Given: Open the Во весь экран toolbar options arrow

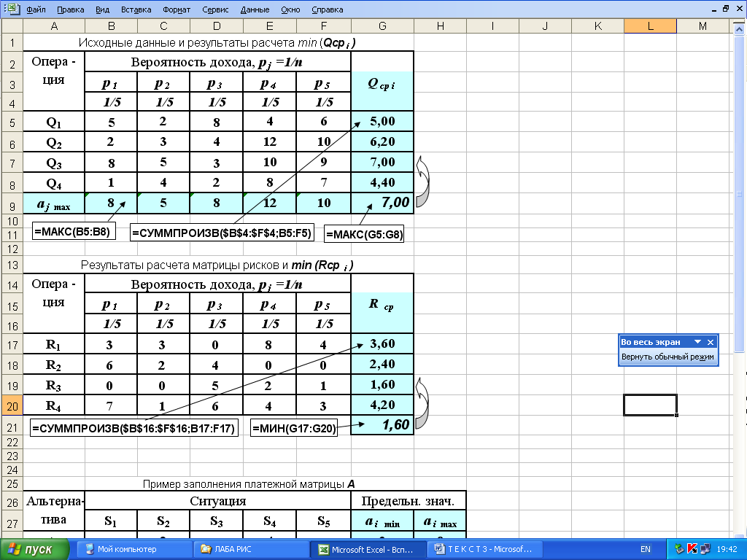Looking at the screenshot, I should click(697, 342).
